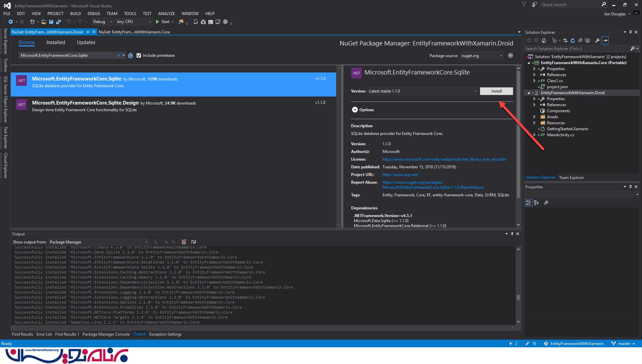Refresh NuGet search results icon
The image size is (642, 364).
[x=130, y=55]
